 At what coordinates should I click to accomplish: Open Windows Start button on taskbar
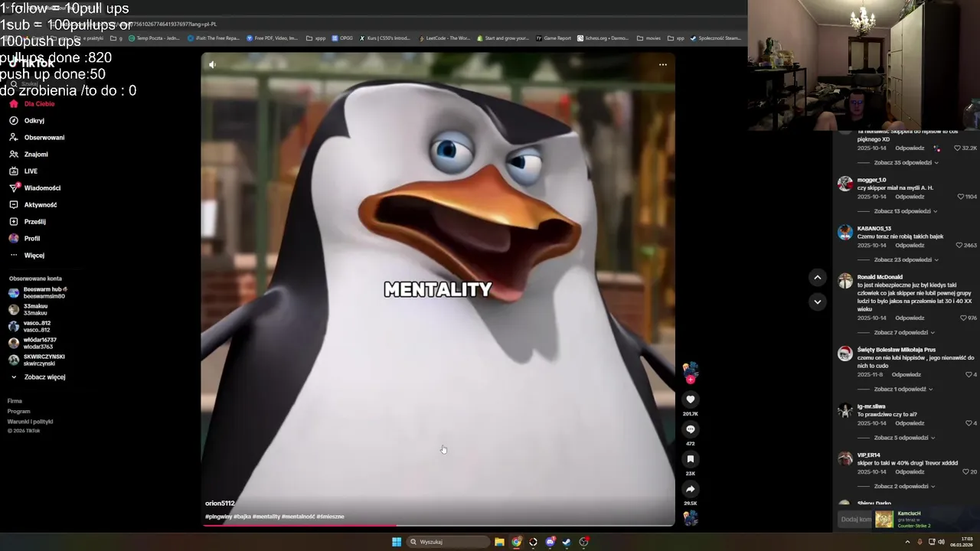397,542
